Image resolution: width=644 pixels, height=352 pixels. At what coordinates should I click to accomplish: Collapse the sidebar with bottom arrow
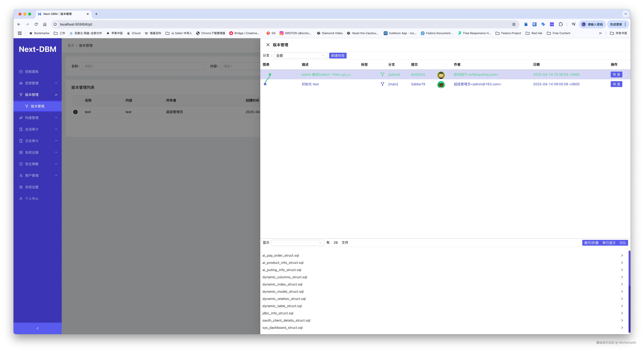(x=37, y=328)
